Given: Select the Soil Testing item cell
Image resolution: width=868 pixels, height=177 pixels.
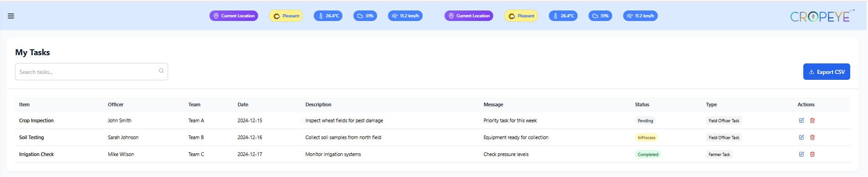Looking at the screenshot, I should tap(31, 137).
